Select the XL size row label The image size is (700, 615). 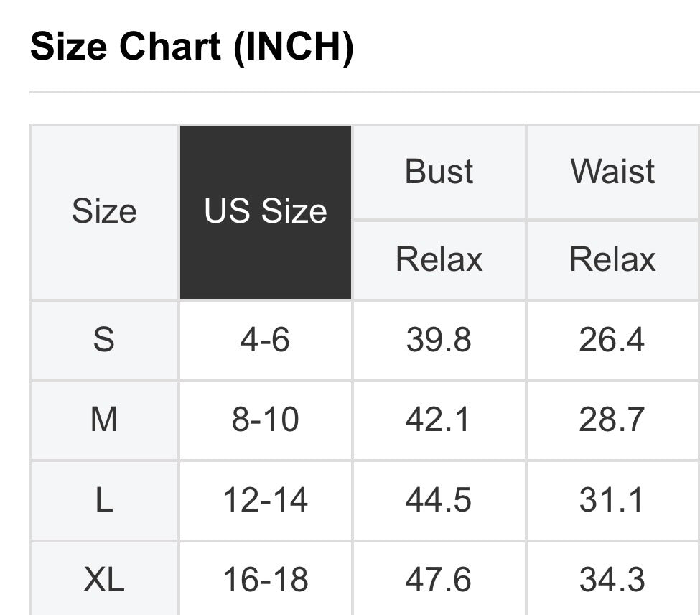[x=104, y=580]
